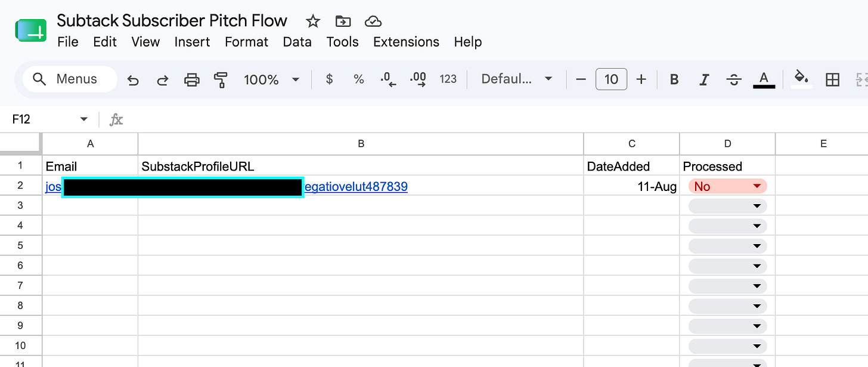Open the fill color picker

tap(802, 79)
